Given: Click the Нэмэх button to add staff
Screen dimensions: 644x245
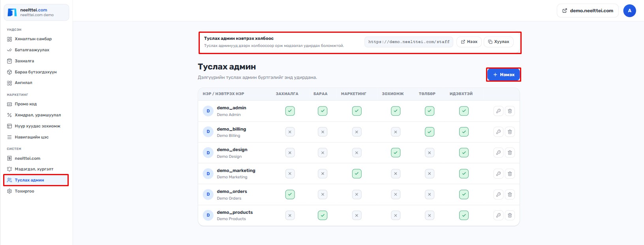Looking at the screenshot, I should click(x=503, y=75).
